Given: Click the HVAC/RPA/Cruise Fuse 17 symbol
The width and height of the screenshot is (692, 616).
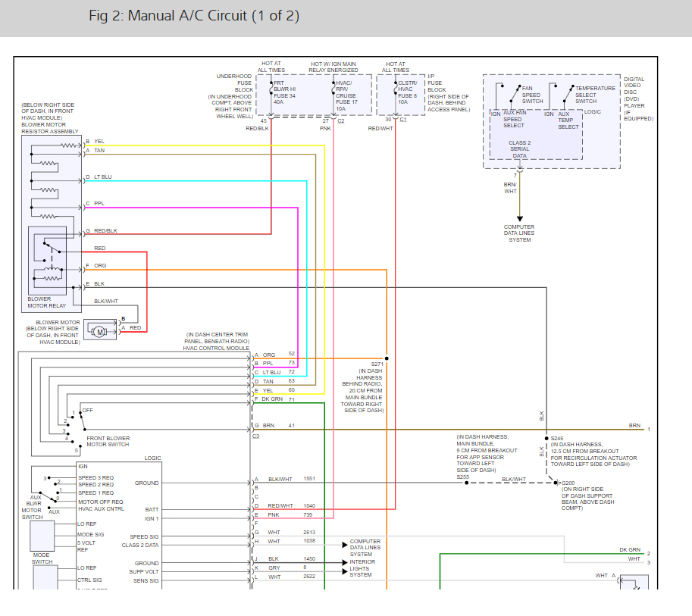Looking at the screenshot, I should coord(333,92).
